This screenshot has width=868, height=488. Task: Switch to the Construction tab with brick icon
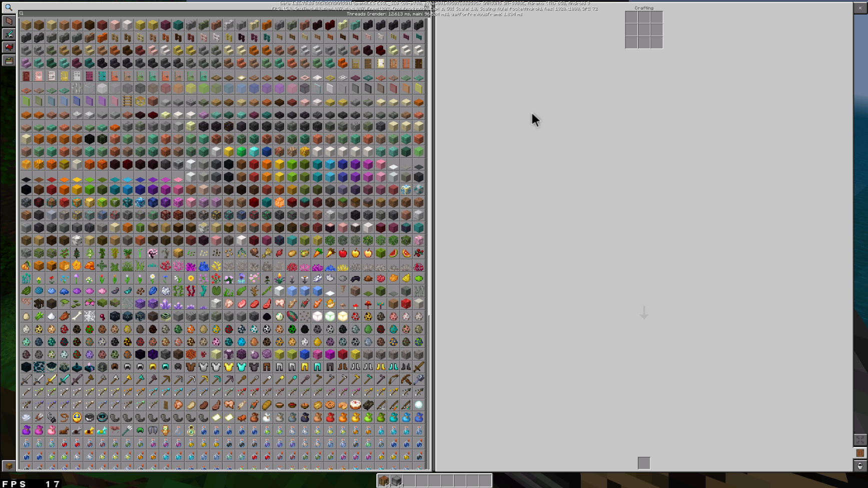tap(9, 21)
